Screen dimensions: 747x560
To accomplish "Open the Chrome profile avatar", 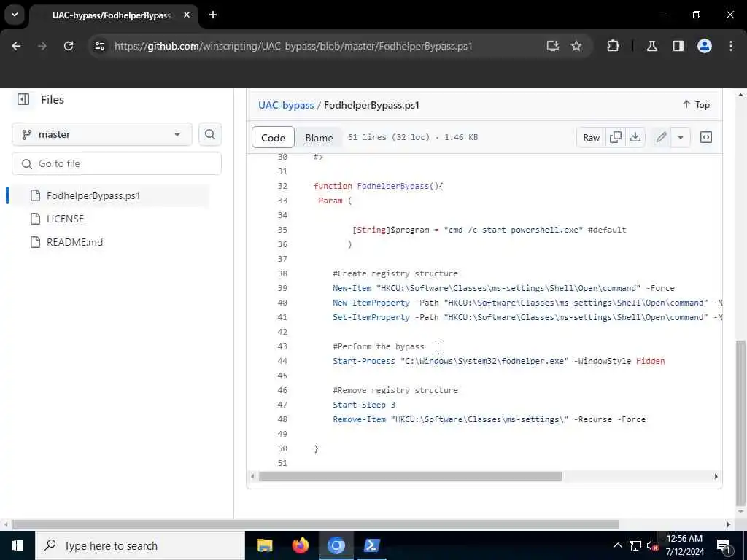I will [x=705, y=46].
